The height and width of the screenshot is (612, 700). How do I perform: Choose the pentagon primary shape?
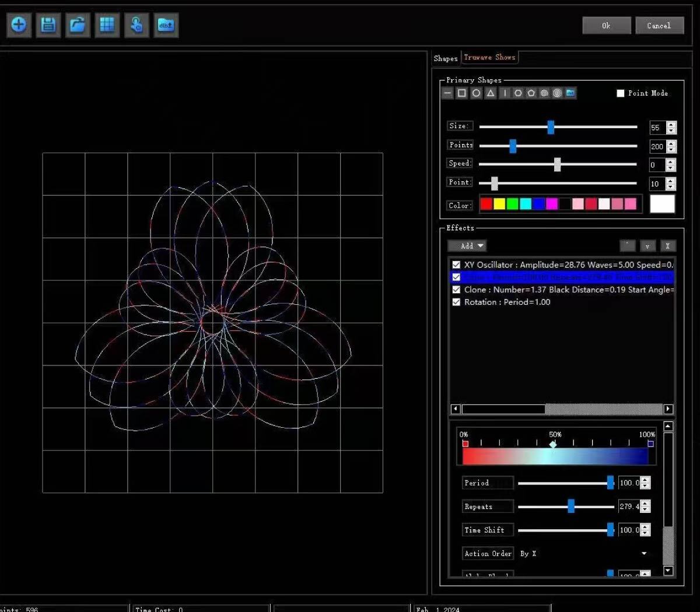pos(531,93)
